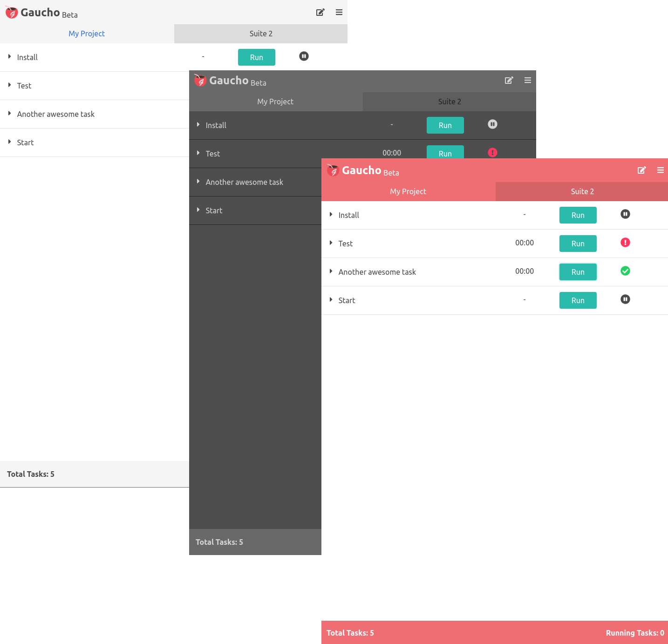Select the Start task label in red window
This screenshot has width=668, height=644.
tap(347, 300)
